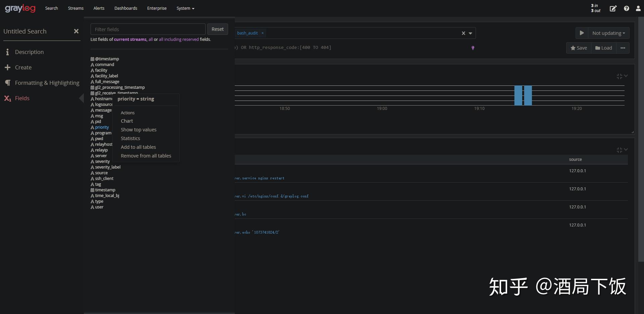Viewport: 644px width, 314px height.
Task: Click the throughput 3 in 3 out
Action: [x=596, y=8]
